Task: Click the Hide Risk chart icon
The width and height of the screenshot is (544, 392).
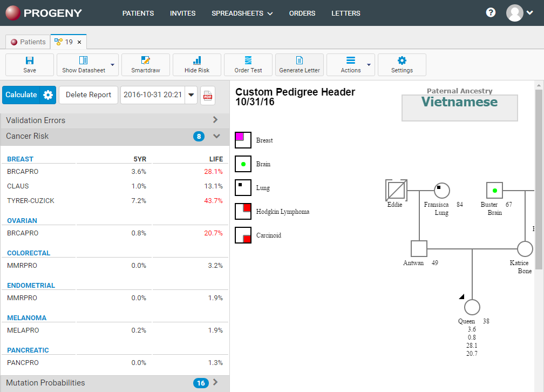Action: coord(197,60)
